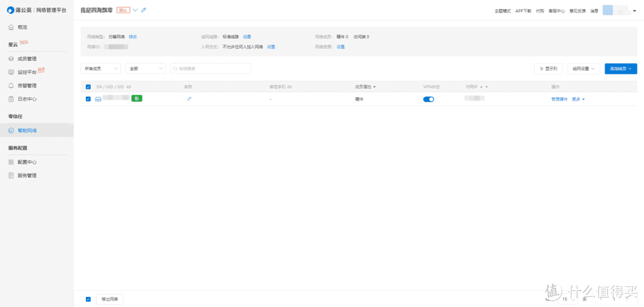Click the 蒲公英 logo icon
The width and height of the screenshot is (644, 307).
click(x=10, y=10)
